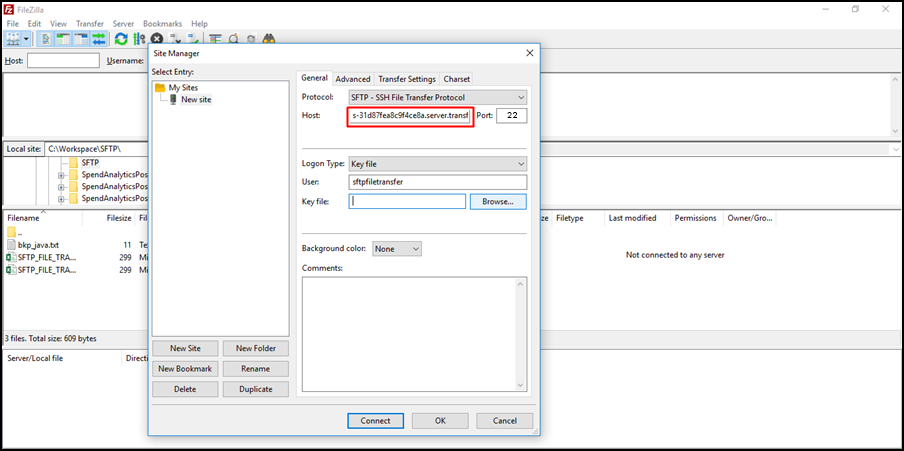
Task: Click the Delete button
Action: [x=185, y=389]
